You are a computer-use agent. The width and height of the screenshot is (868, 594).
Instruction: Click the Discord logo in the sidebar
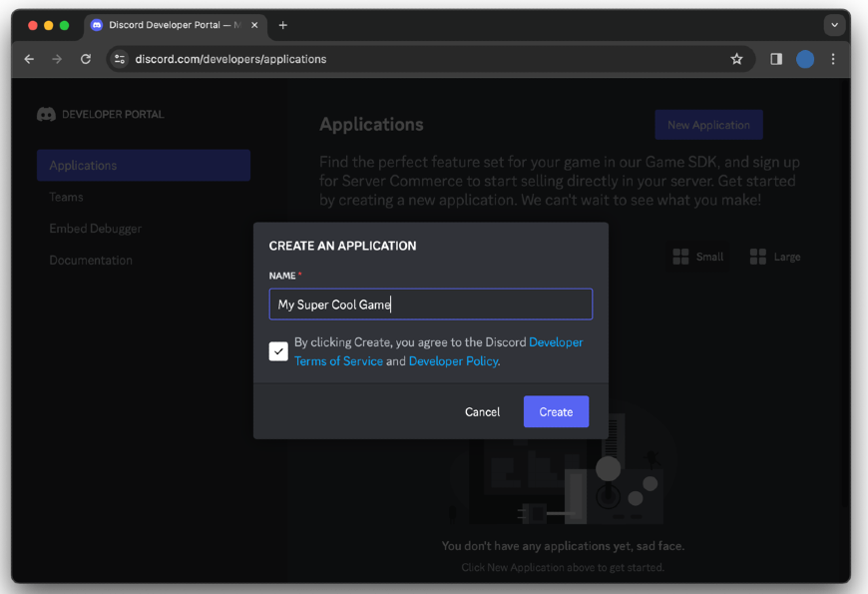click(x=46, y=114)
